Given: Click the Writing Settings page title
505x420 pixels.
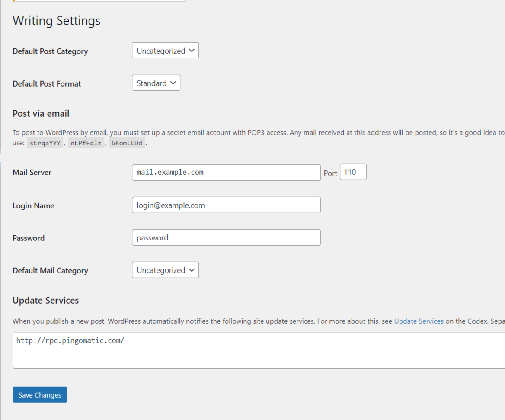Looking at the screenshot, I should click(x=57, y=21).
